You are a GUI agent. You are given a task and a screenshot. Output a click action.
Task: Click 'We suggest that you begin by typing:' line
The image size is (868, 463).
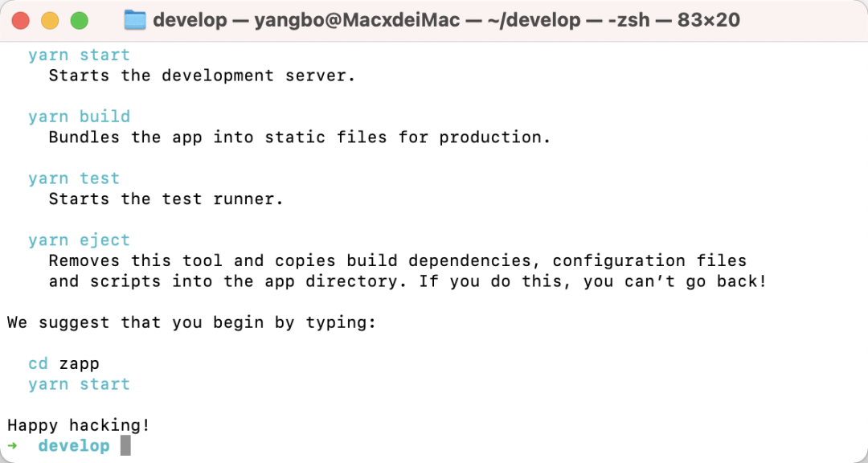click(191, 322)
